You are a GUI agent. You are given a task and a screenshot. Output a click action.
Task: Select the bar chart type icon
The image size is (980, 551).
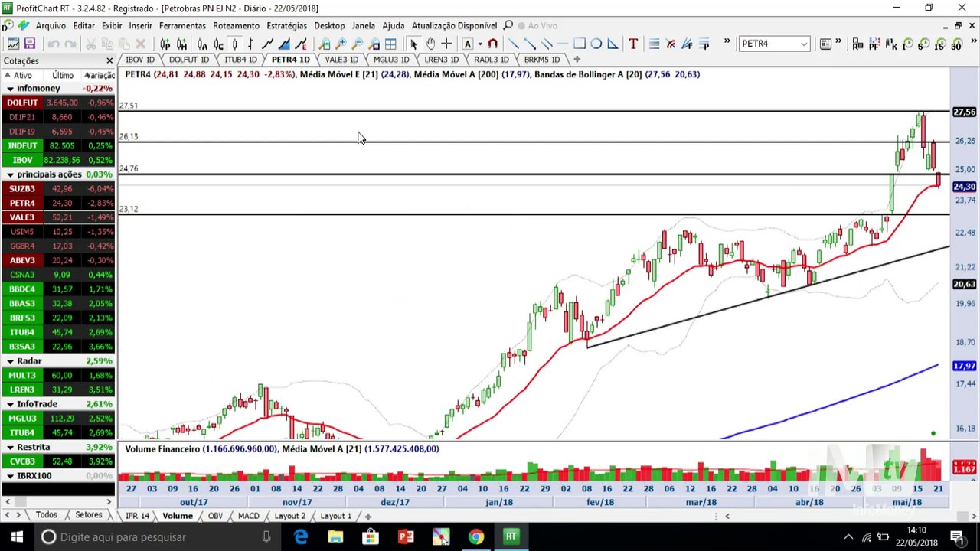(250, 44)
